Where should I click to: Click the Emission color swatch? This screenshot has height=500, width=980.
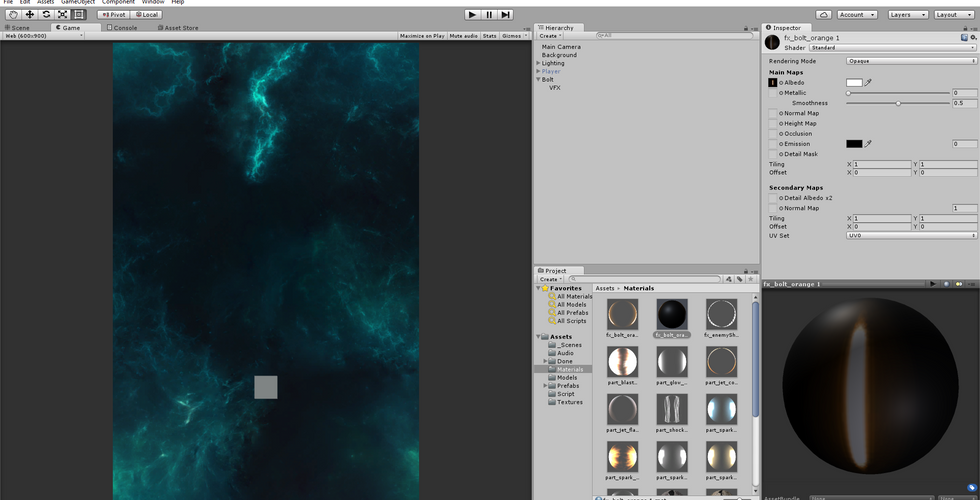(854, 144)
